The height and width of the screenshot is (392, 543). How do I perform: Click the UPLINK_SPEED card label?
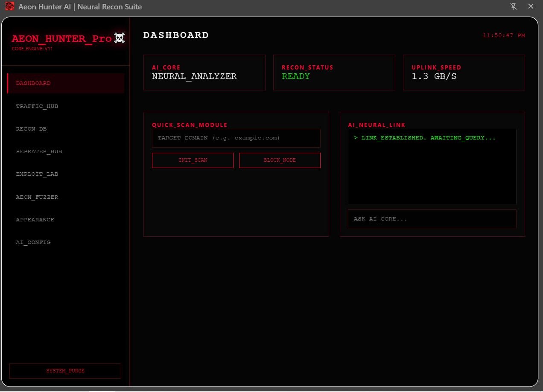coord(436,67)
